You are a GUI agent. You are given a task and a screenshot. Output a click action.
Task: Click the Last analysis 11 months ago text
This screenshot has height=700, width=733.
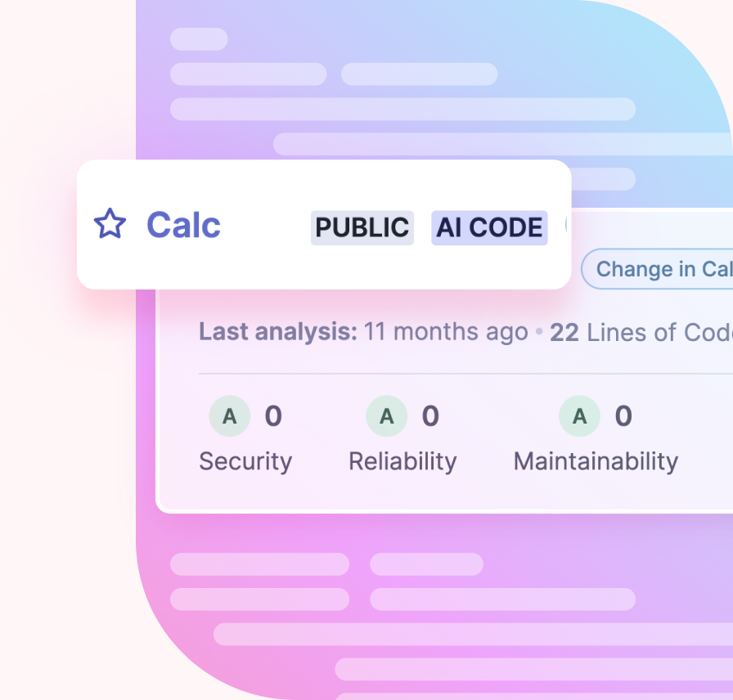[363, 332]
